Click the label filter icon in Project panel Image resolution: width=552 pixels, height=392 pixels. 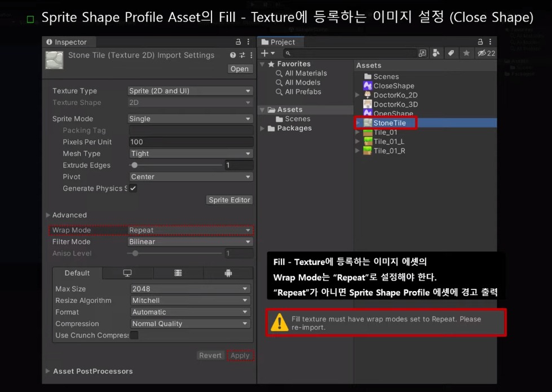[x=452, y=52]
